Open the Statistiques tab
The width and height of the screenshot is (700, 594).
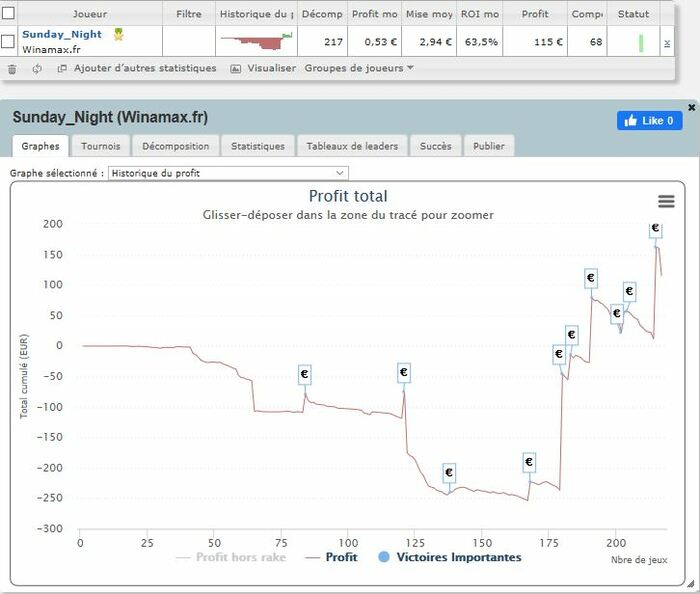coord(257,146)
